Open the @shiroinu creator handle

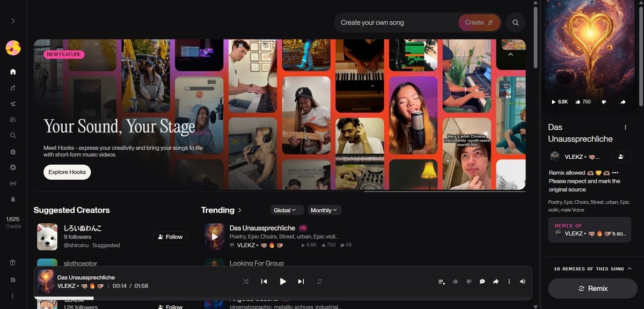pyautogui.click(x=77, y=245)
